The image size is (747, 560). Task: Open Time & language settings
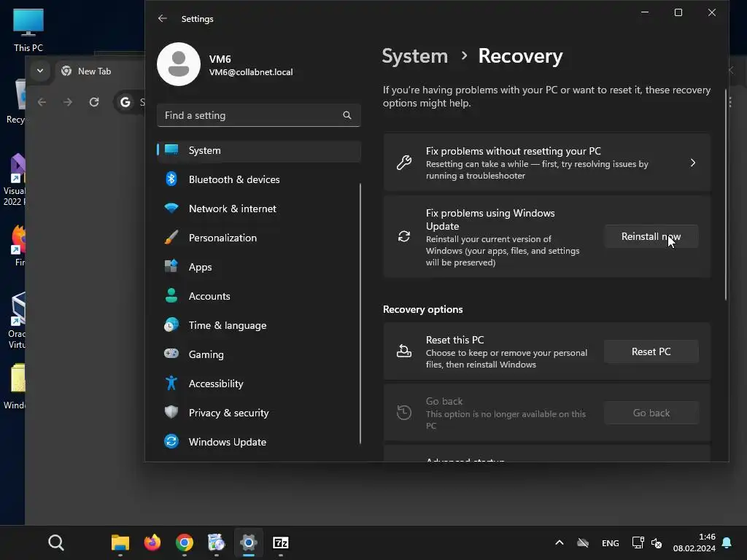coord(259,325)
